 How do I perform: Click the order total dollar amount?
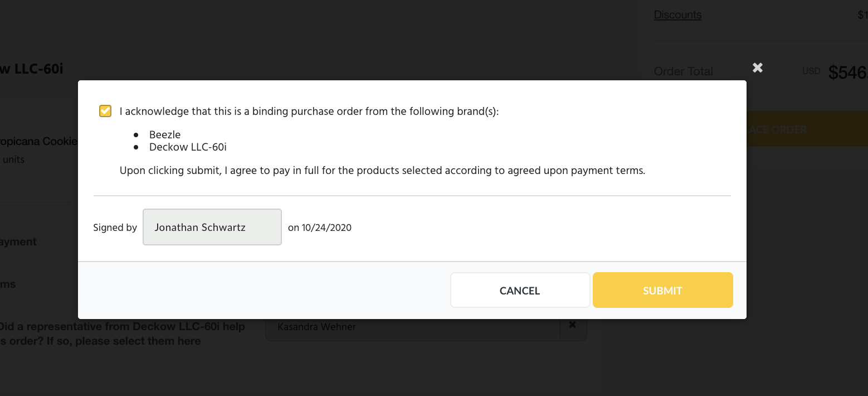tap(847, 73)
